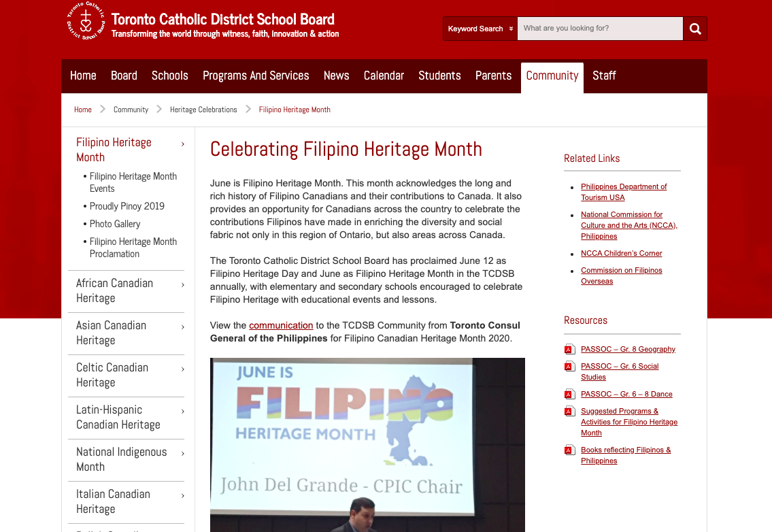Click PDF icon beside PASSOC Gr. 8 Geography

[569, 349]
